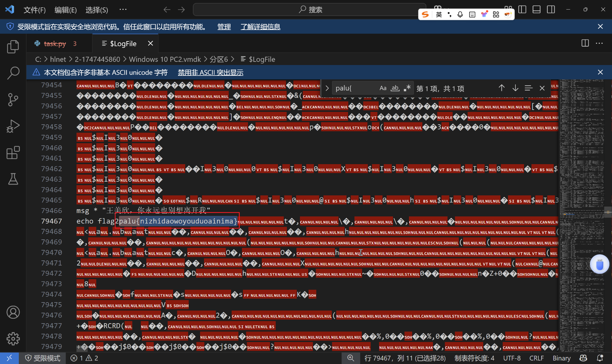Toggle Match Case in find widget
The height and width of the screenshot is (364, 612).
click(x=383, y=88)
